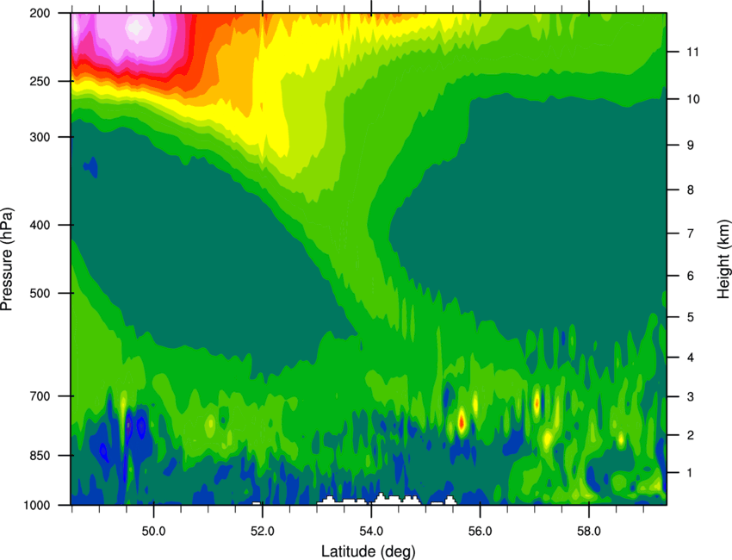Image resolution: width=732 pixels, height=560 pixels.
Task: Click the 52.0 latitude label
Action: click(x=263, y=532)
